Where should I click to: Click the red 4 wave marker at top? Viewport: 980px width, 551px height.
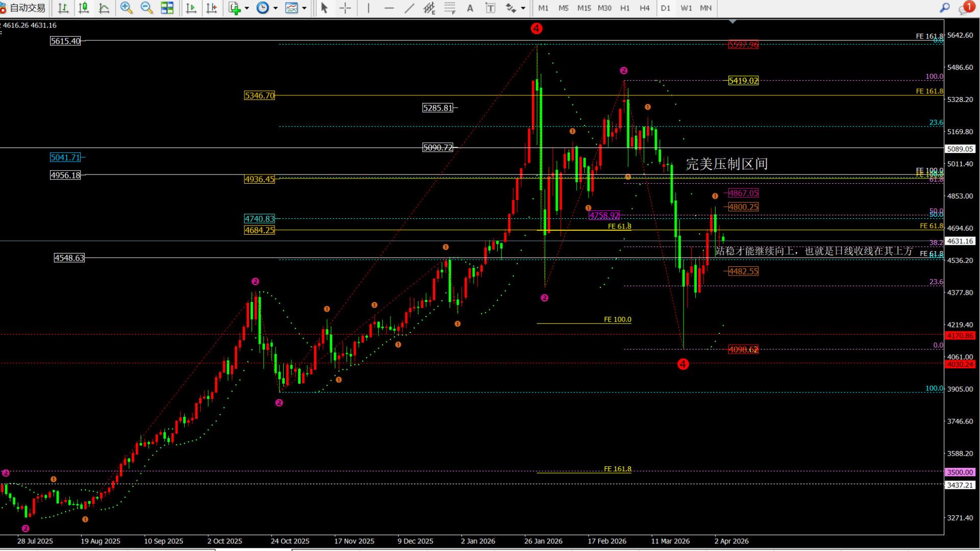pos(536,29)
